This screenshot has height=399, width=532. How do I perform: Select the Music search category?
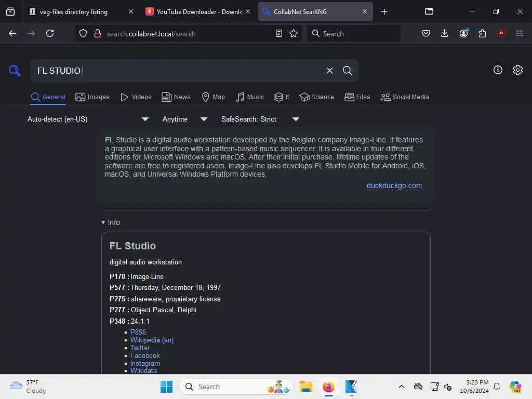[250, 97]
